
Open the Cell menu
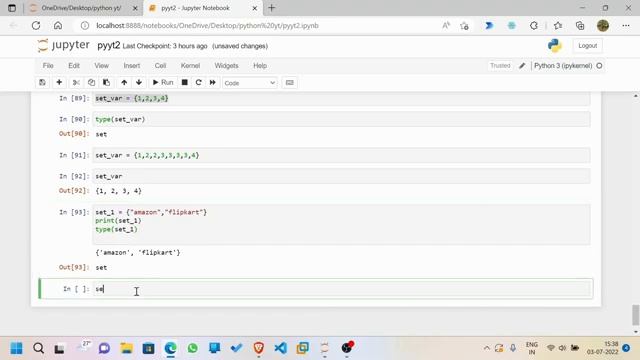tap(160, 66)
